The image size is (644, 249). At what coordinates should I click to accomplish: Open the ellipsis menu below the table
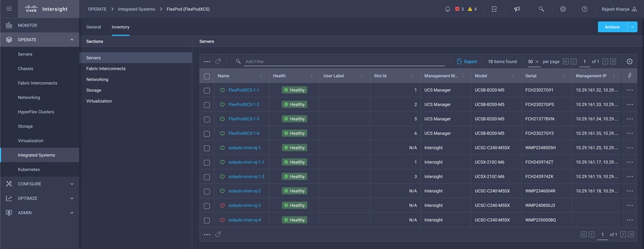(x=207, y=234)
